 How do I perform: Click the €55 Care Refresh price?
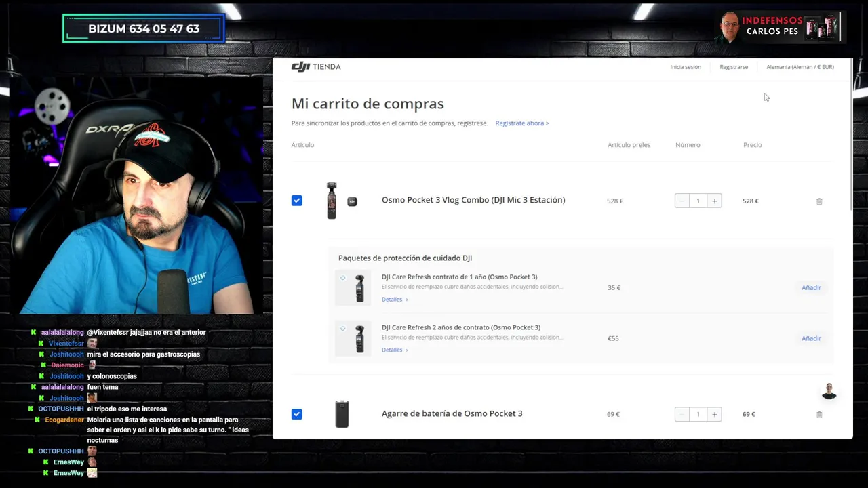pos(613,338)
